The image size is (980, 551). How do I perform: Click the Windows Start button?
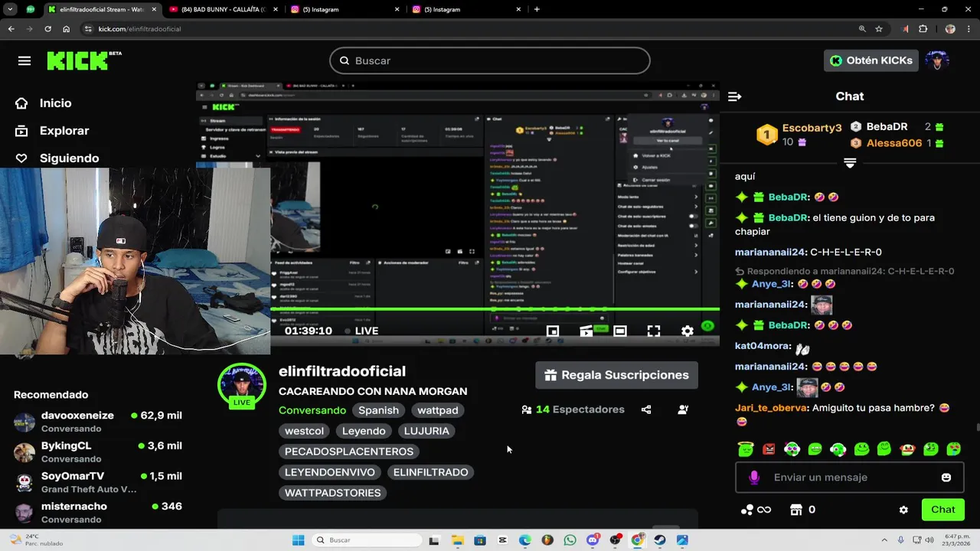point(299,540)
